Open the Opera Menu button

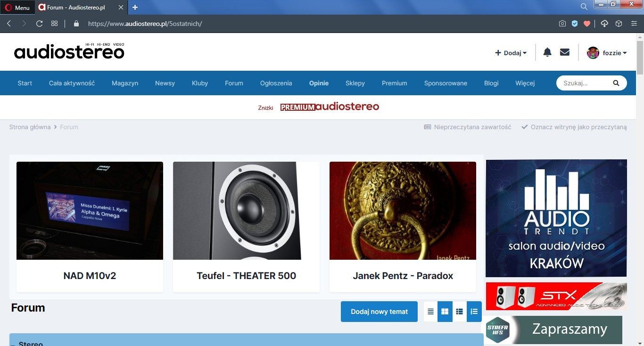click(x=17, y=8)
